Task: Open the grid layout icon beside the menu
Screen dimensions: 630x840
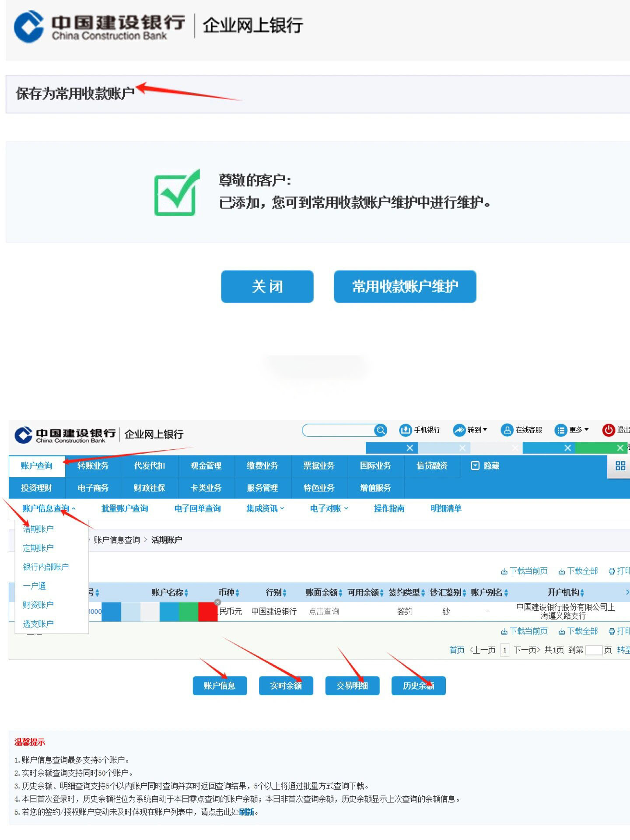Action: (620, 466)
